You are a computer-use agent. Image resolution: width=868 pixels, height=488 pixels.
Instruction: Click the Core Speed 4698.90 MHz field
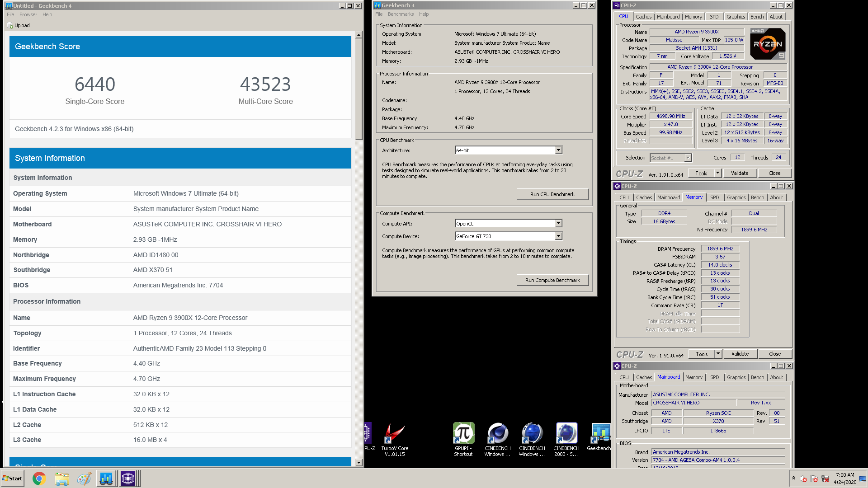pyautogui.click(x=671, y=116)
